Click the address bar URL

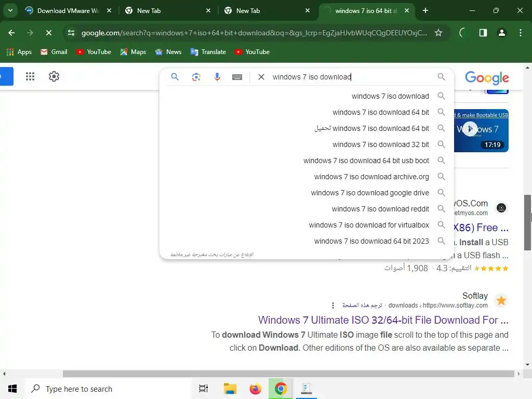(x=255, y=33)
